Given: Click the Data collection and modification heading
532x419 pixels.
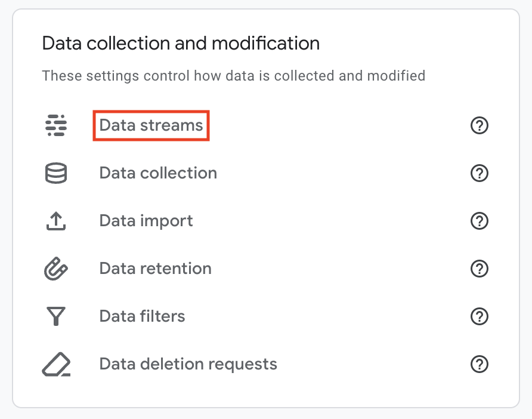Looking at the screenshot, I should coord(181,43).
